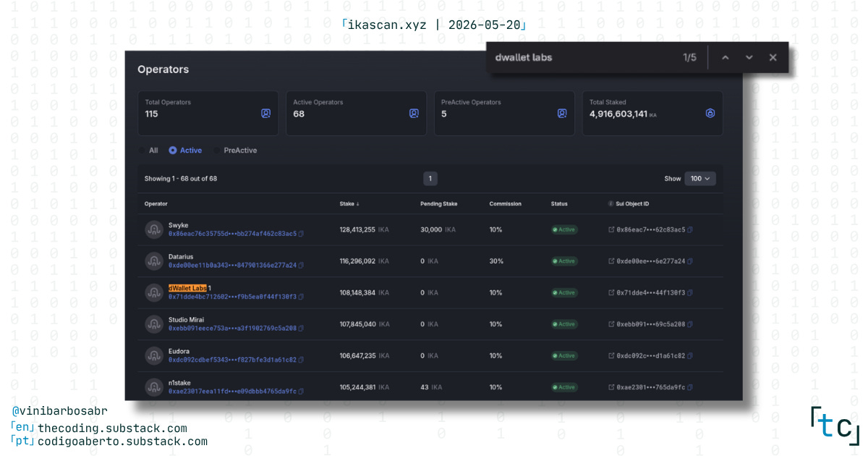Select the Active filter radio
The image size is (868, 456).
[173, 151]
